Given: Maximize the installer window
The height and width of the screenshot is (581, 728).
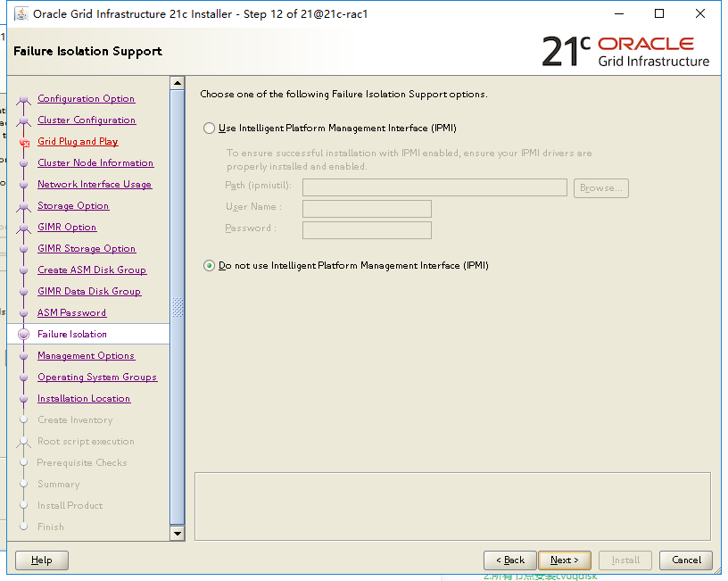Looking at the screenshot, I should pos(659,14).
